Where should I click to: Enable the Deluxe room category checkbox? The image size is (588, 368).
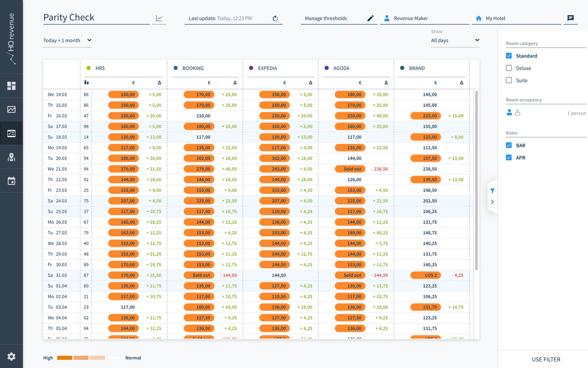[509, 68]
